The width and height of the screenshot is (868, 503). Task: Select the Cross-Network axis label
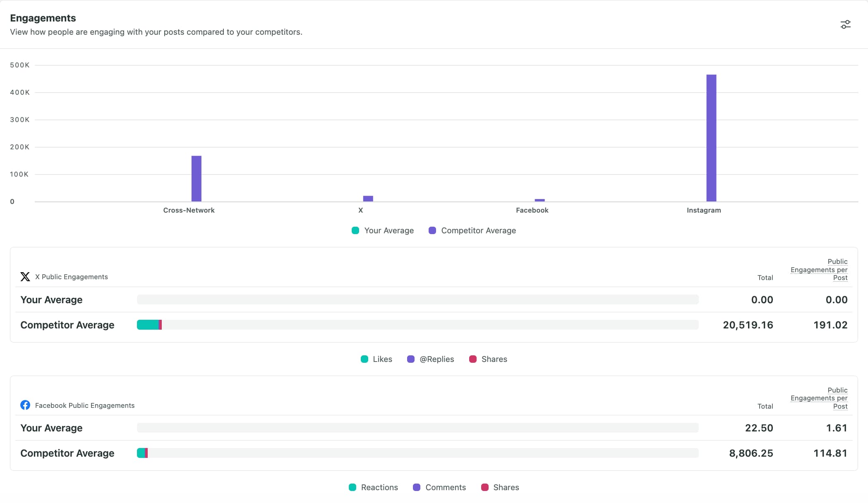[x=189, y=210]
